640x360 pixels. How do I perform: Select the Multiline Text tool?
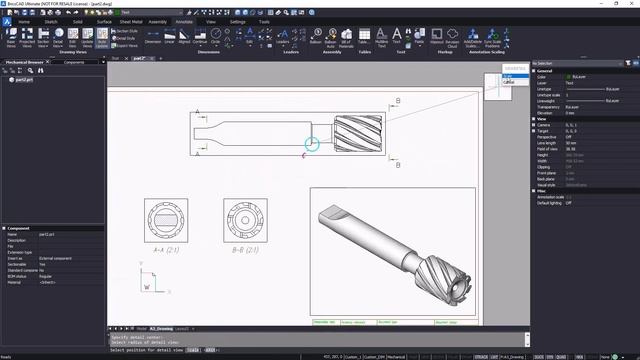381,37
